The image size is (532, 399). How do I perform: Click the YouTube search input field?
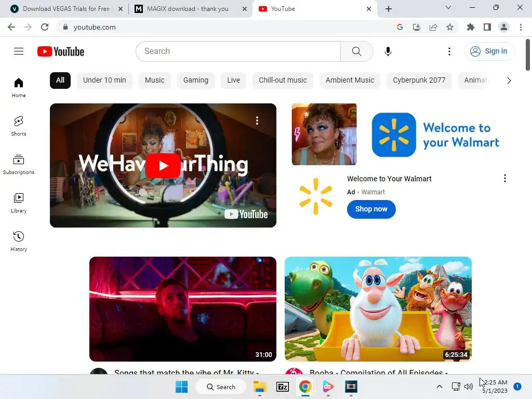coord(238,51)
